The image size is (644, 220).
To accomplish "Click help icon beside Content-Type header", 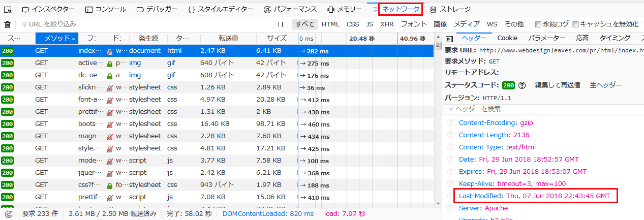I will [x=450, y=147].
